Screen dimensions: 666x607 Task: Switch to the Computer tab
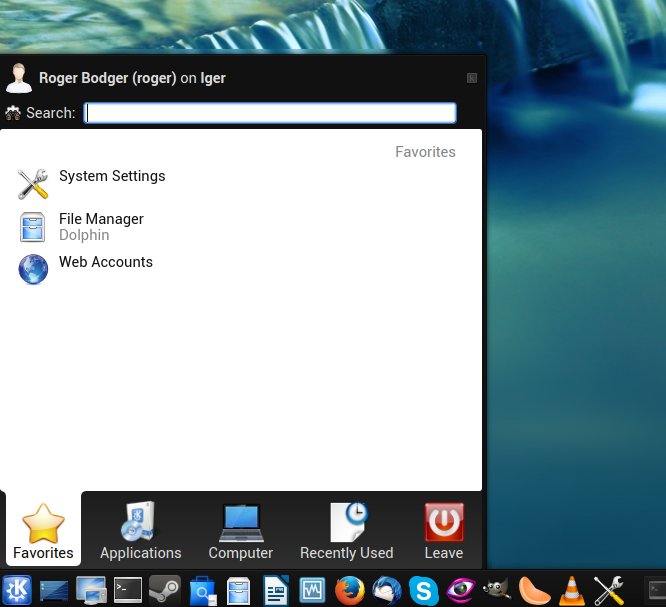pos(241,531)
